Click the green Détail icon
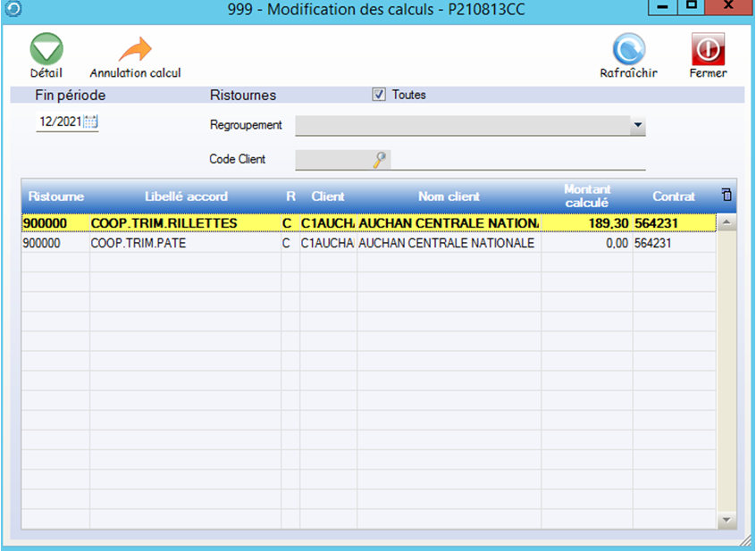 click(x=46, y=49)
